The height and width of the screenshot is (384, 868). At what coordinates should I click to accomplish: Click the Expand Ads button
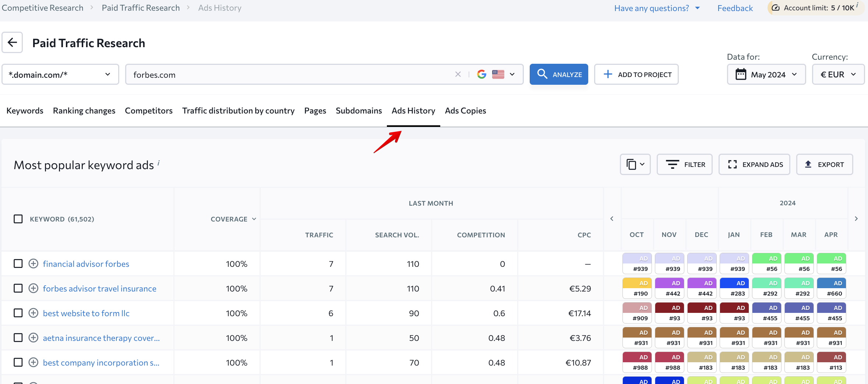754,164
